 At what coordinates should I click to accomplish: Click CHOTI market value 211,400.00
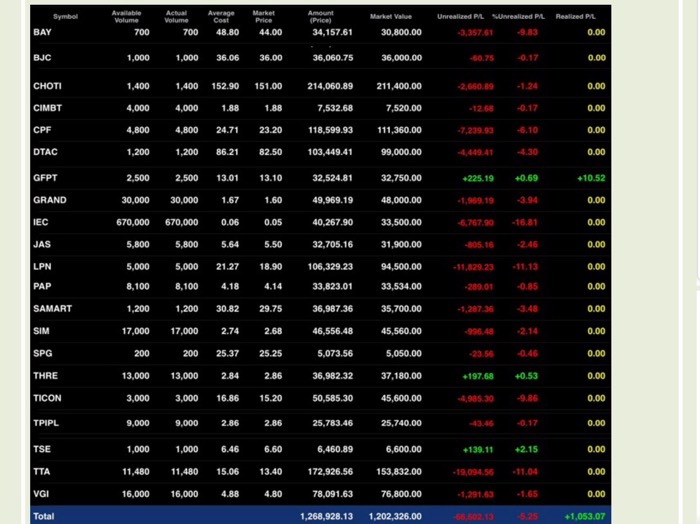point(399,86)
